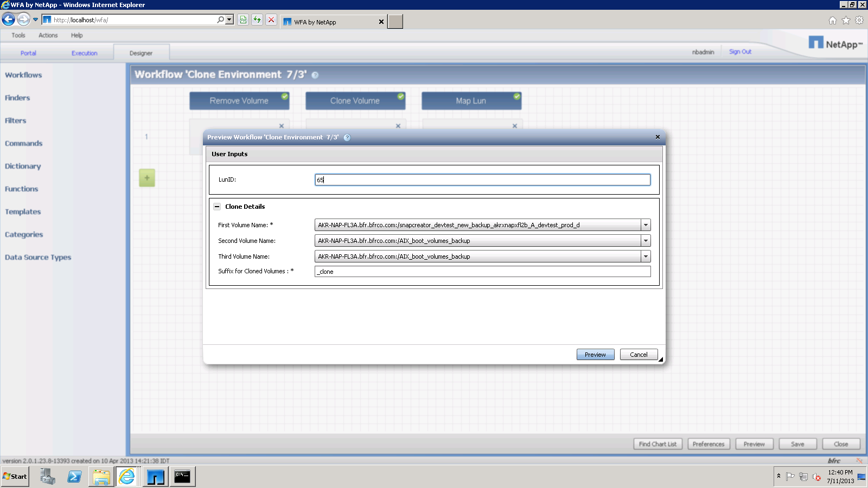868x488 pixels.
Task: Click the Preferences button
Action: pyautogui.click(x=709, y=444)
